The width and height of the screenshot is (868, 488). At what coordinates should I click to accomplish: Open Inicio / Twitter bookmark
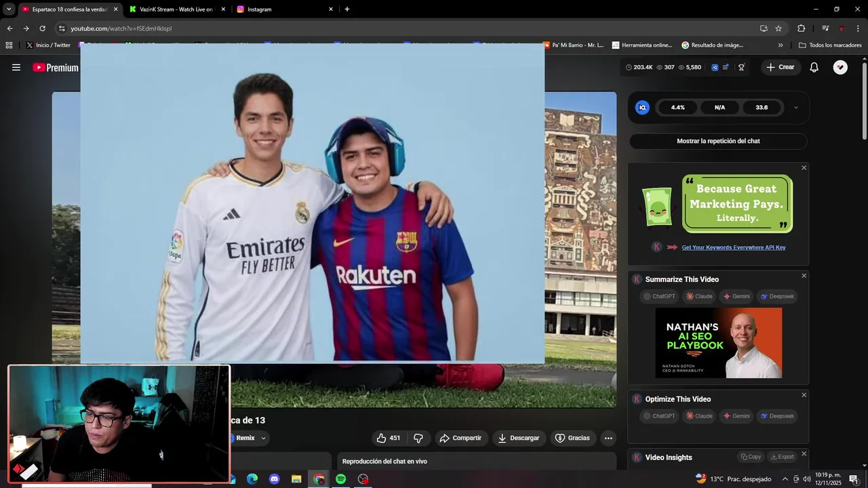(x=48, y=45)
